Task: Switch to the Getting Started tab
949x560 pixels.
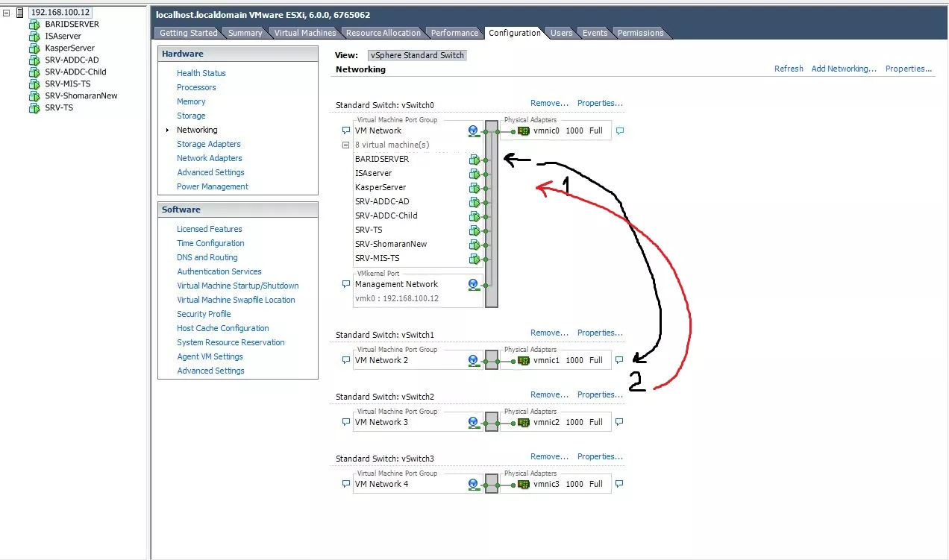Action: (189, 33)
